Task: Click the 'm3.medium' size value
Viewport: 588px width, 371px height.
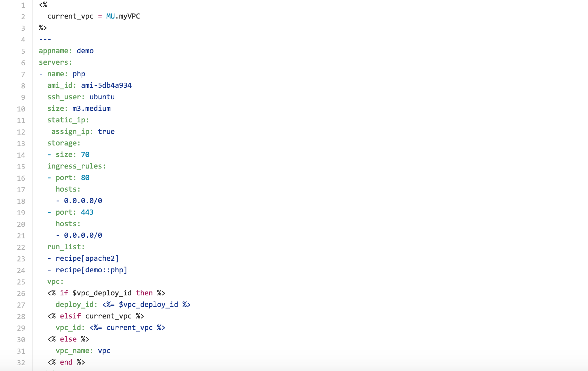Action: [x=92, y=109]
